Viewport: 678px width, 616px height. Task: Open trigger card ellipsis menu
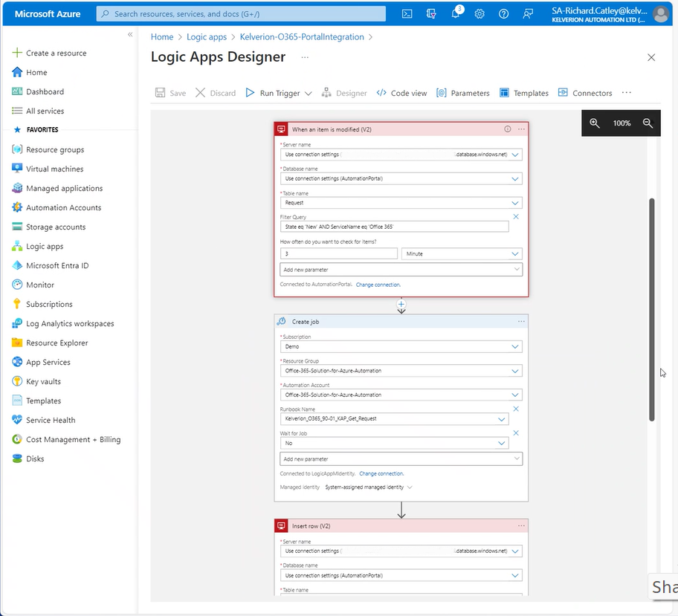point(521,129)
